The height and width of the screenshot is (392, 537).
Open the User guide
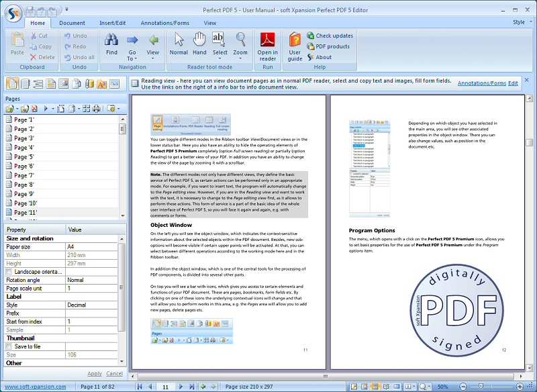coord(295,46)
